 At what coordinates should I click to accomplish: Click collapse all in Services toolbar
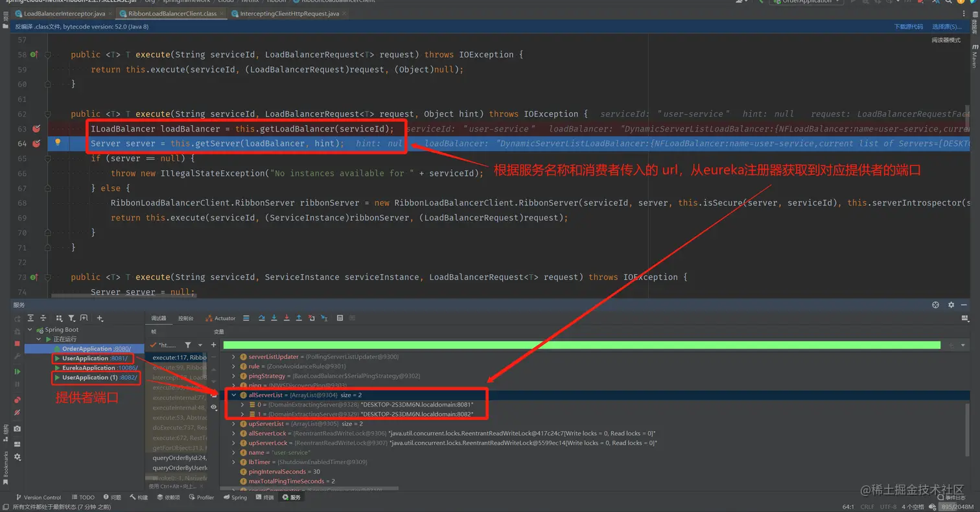click(x=43, y=318)
